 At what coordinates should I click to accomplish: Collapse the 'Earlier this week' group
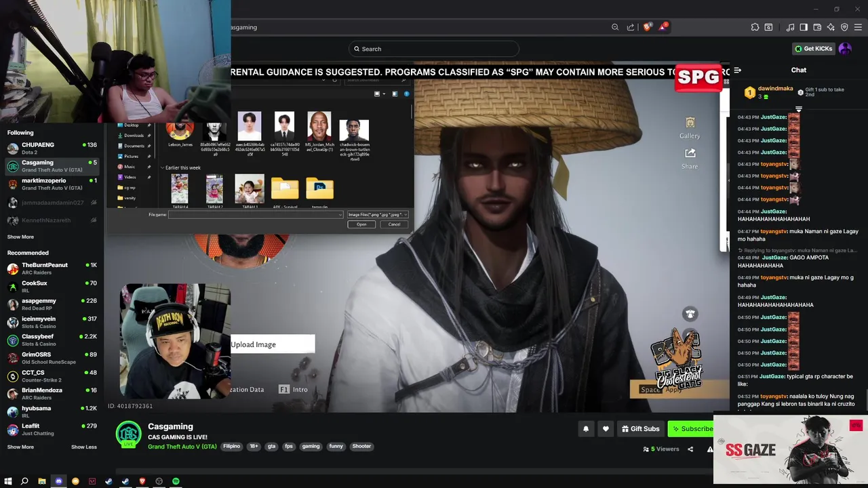tap(163, 167)
